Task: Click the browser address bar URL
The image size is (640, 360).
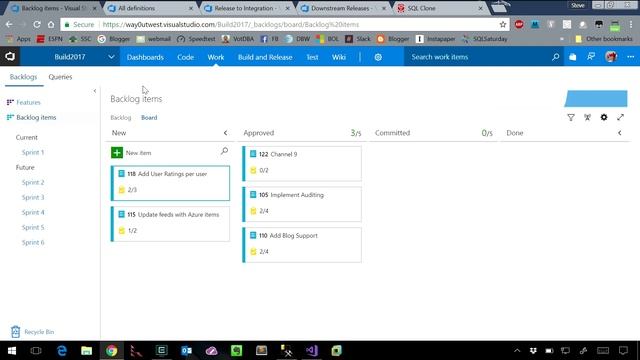Action: pyautogui.click(x=231, y=24)
